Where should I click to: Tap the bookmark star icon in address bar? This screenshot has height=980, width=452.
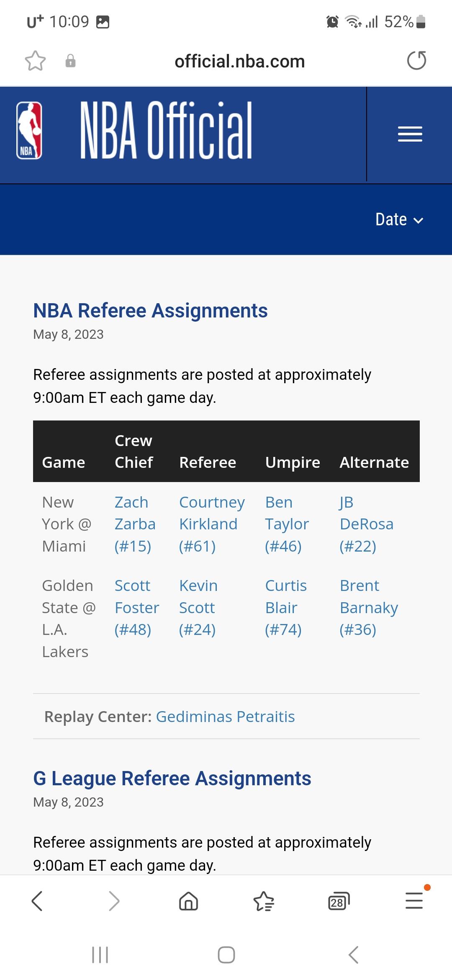click(x=35, y=61)
